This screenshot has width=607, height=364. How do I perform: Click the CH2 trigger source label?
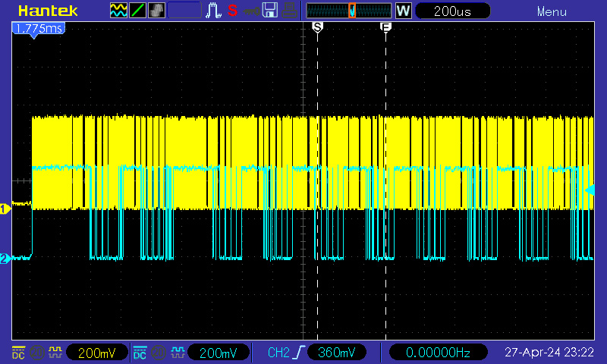point(278,353)
